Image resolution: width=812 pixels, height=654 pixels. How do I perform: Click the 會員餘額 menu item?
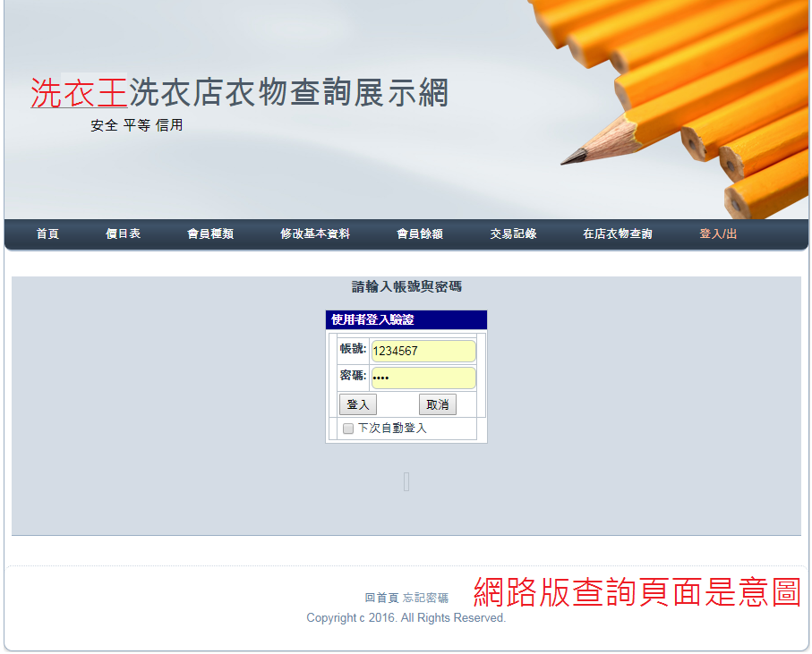pos(420,234)
